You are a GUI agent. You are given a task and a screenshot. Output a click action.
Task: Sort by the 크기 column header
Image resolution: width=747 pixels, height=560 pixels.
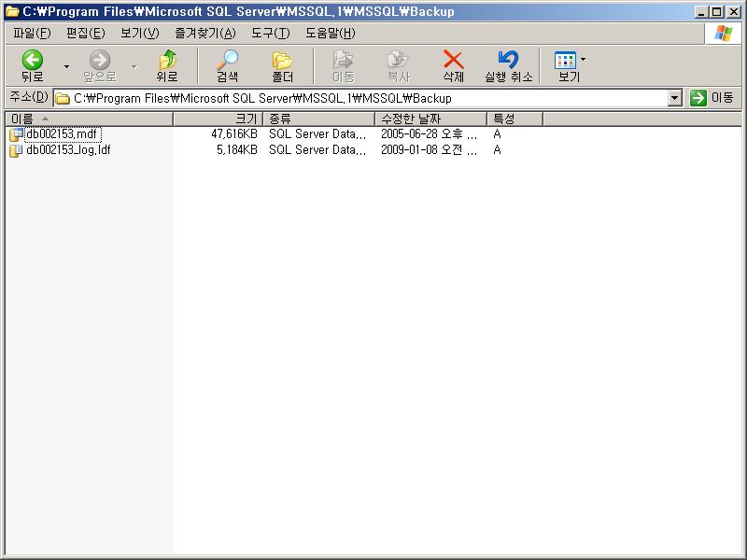click(x=218, y=119)
